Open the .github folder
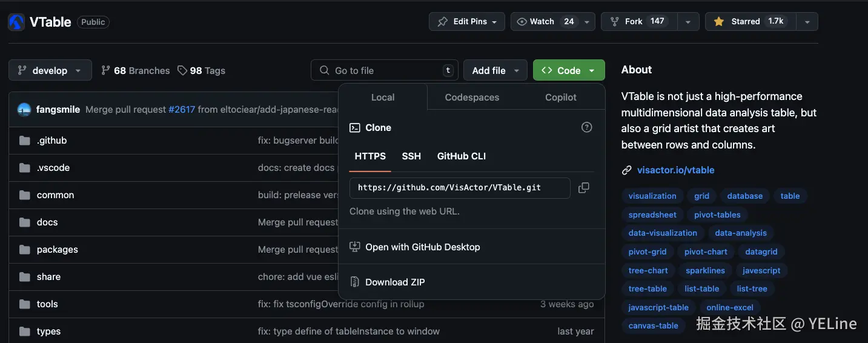 pos(51,141)
